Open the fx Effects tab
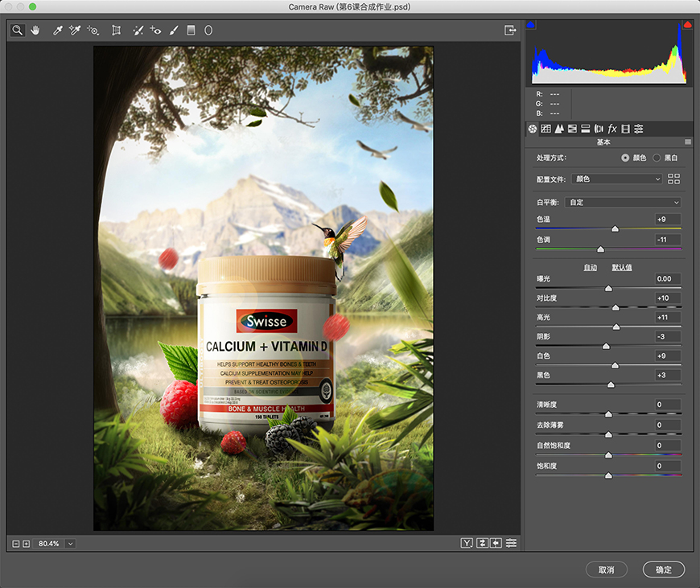This screenshot has height=588, width=700. [x=612, y=129]
